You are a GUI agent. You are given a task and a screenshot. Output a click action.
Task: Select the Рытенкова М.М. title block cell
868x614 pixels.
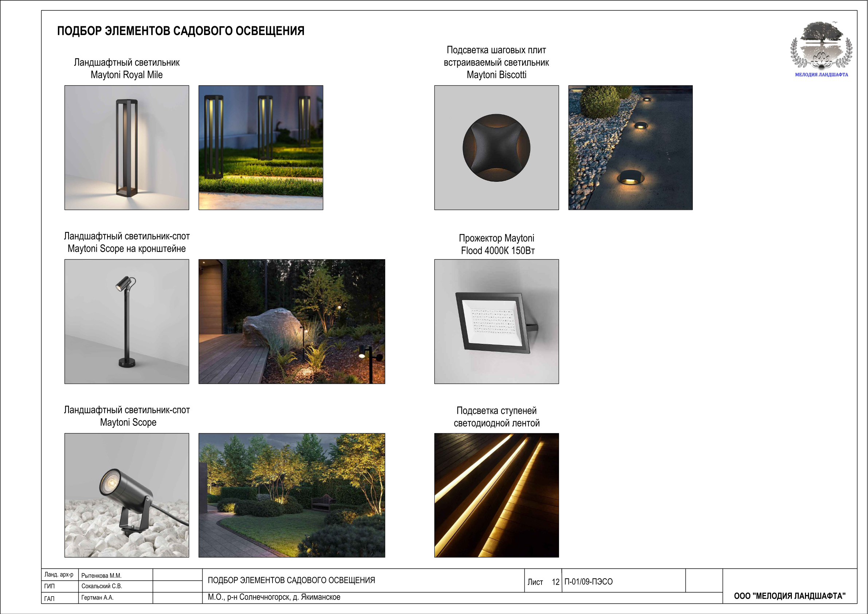[x=101, y=575]
